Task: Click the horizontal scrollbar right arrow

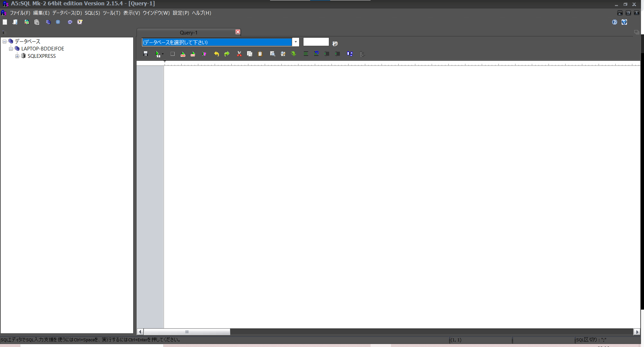Action: (x=637, y=332)
